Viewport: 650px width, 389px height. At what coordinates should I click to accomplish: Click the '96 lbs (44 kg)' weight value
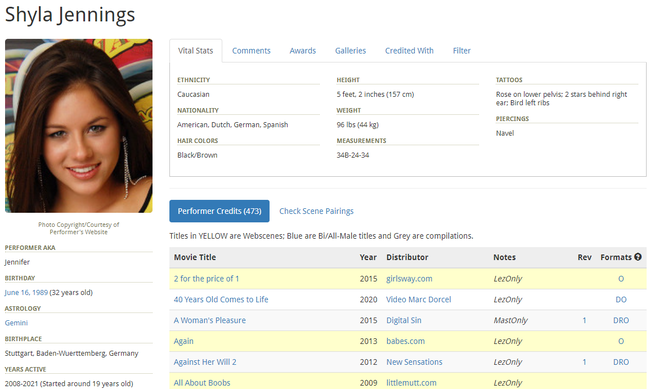tap(358, 124)
